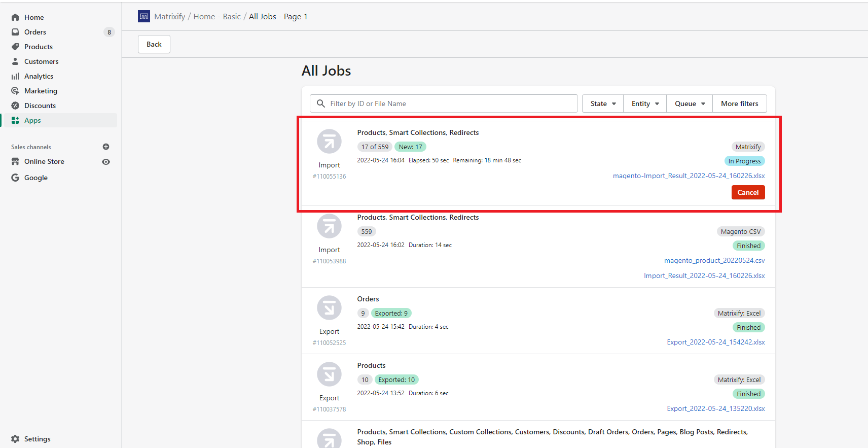Expand the State filter dropdown
This screenshot has width=868, height=448.
[x=603, y=104]
